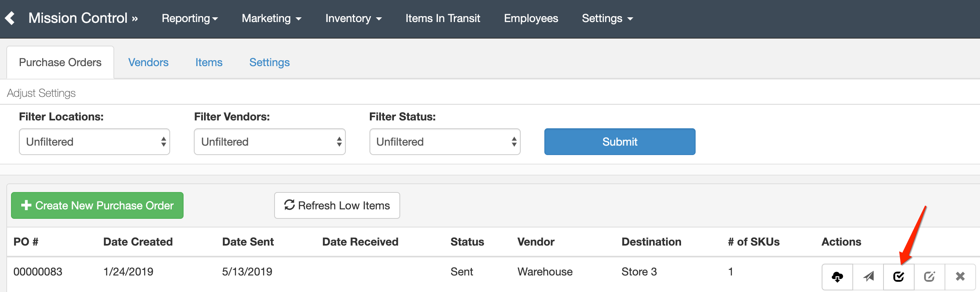The image size is (980, 292).
Task: Open the Reporting dropdown menu
Action: pos(190,18)
